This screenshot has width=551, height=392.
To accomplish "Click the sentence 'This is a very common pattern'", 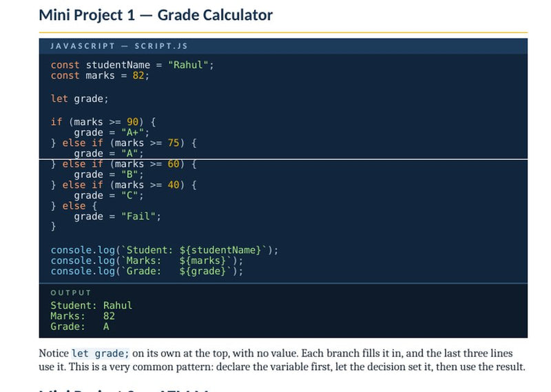I will 141,367.
